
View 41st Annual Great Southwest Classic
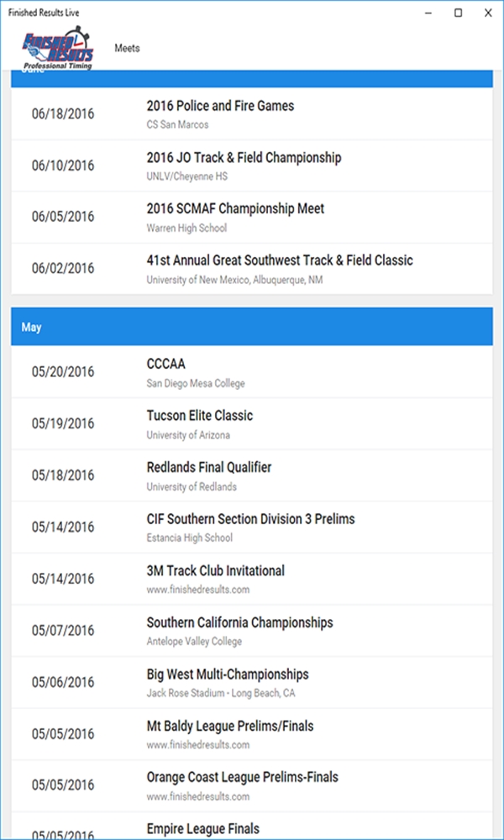[x=280, y=261]
